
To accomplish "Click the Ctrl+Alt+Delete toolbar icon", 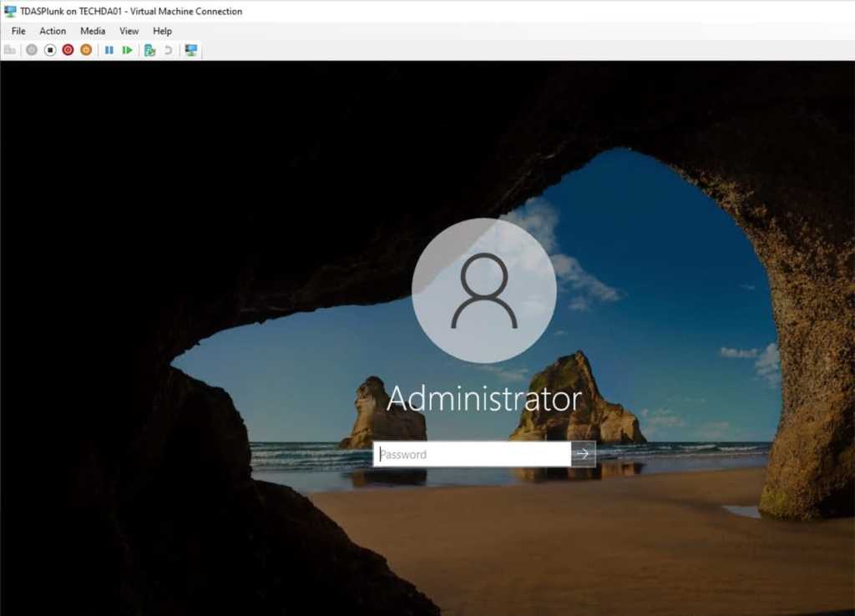I will pyautogui.click(x=9, y=50).
